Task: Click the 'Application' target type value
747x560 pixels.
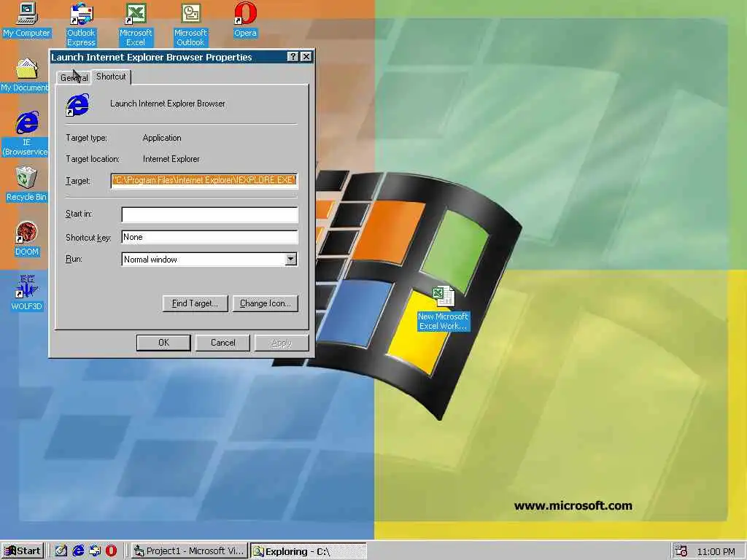Action: [x=162, y=138]
